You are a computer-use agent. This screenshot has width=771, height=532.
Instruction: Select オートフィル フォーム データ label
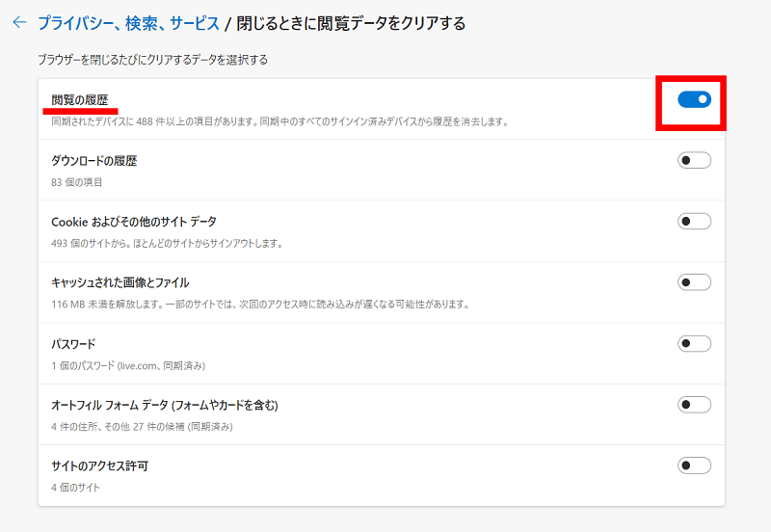165,405
